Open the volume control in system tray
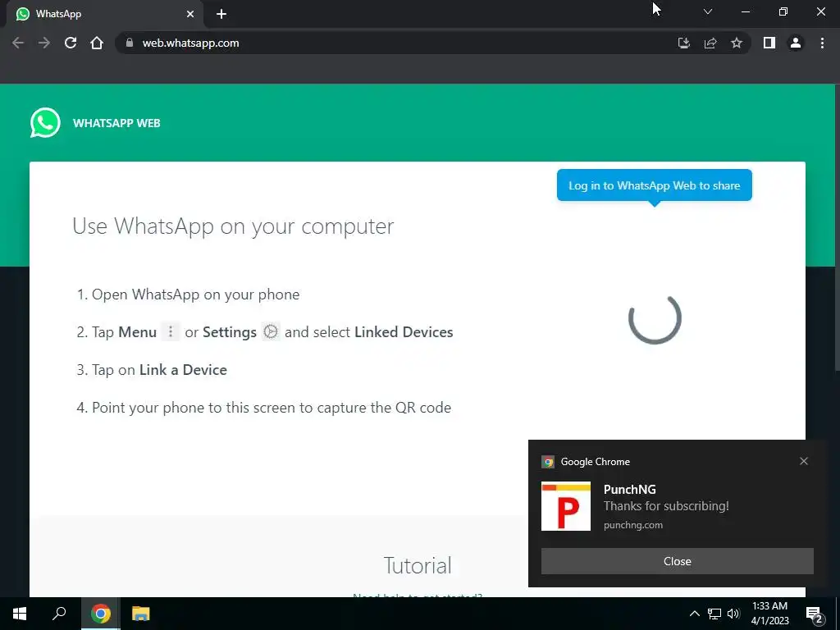840x630 pixels. click(733, 614)
